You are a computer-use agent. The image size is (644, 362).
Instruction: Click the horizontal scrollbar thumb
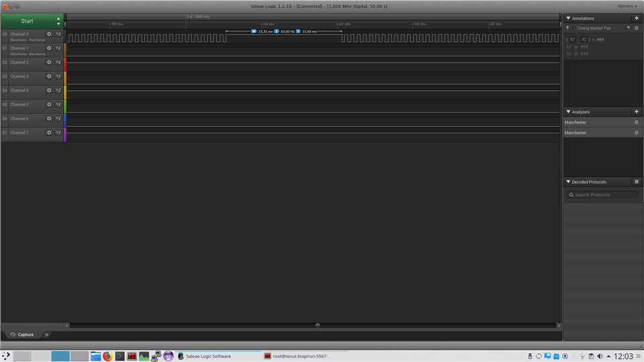[317, 326]
